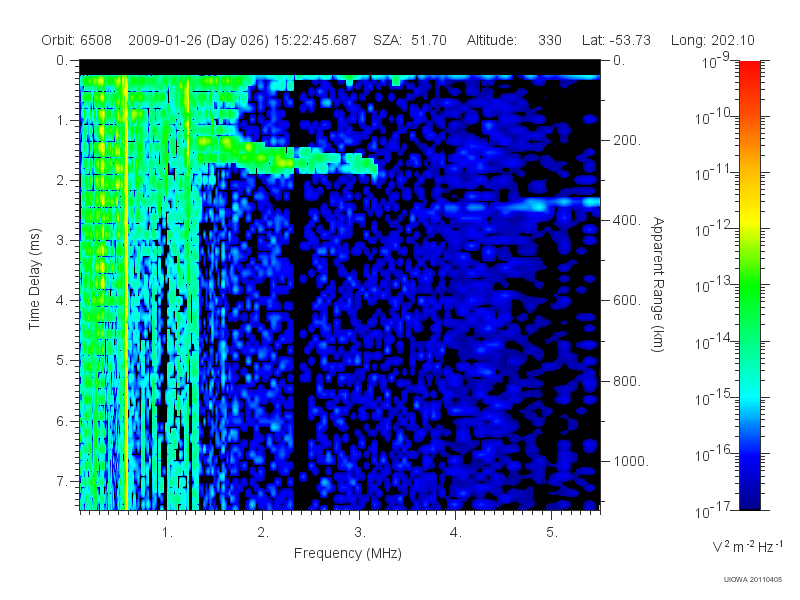Image resolution: width=800 pixels, height=600 pixels.
Task: Click the 'V² m⁻² Hz⁻¹' units label
Action: [748, 546]
